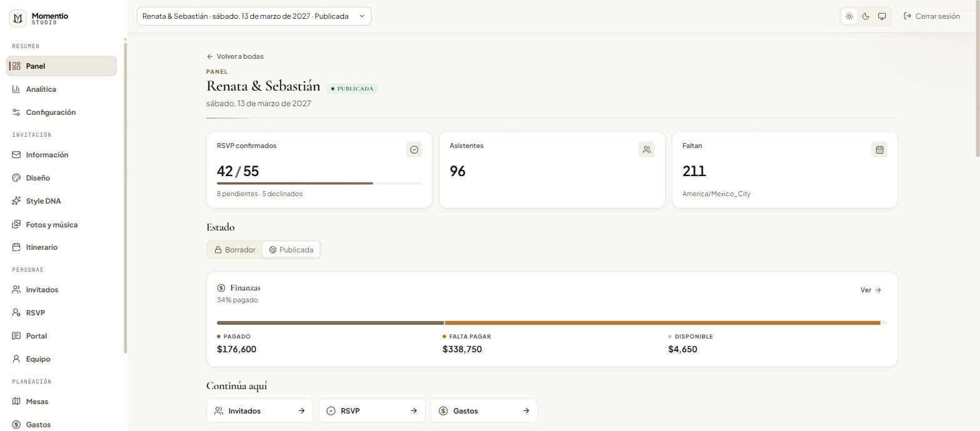Open Ver arrow in Finanzas card
This screenshot has width=980, height=431.
pyautogui.click(x=871, y=290)
